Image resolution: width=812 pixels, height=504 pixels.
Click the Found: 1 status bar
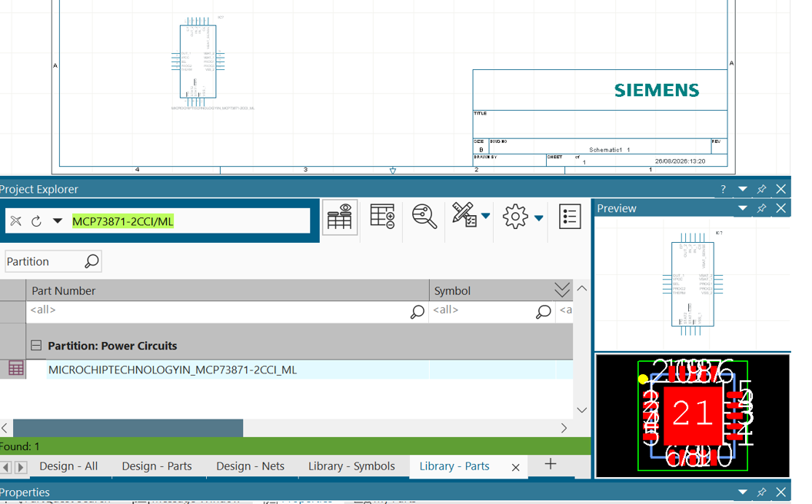point(295,446)
